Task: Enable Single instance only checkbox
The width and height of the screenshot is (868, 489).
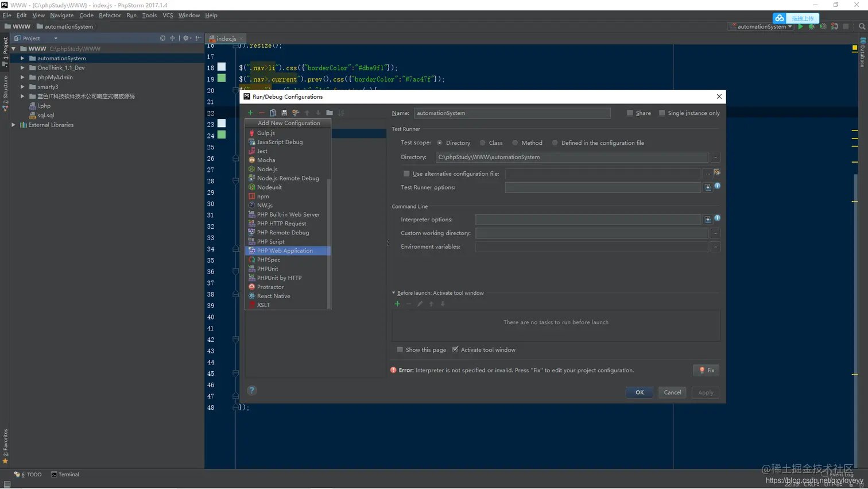Action: click(662, 113)
